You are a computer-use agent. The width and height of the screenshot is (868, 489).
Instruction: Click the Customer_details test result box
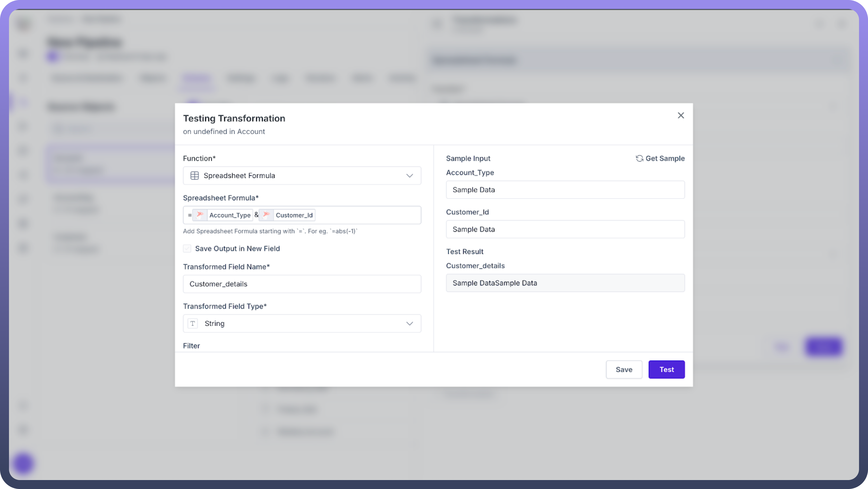[565, 283]
